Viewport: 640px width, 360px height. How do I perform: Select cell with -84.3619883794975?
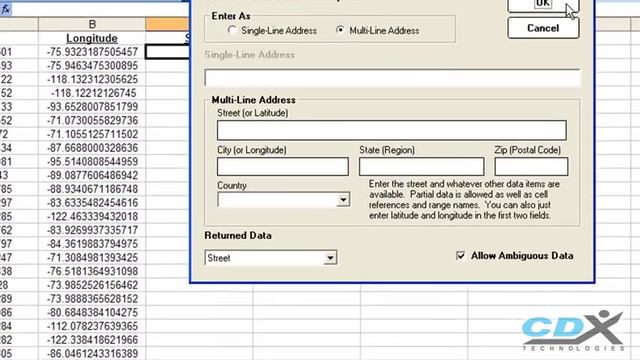click(92, 244)
